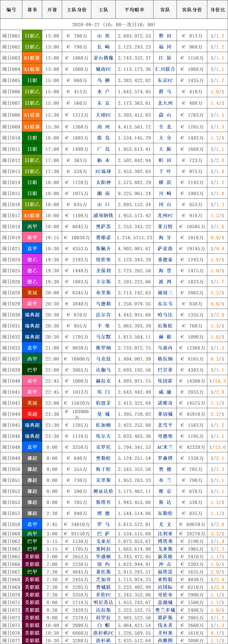Click ratio value 1/14.3
Viewport: 228px width, 644px height.
(x=218, y=381)
